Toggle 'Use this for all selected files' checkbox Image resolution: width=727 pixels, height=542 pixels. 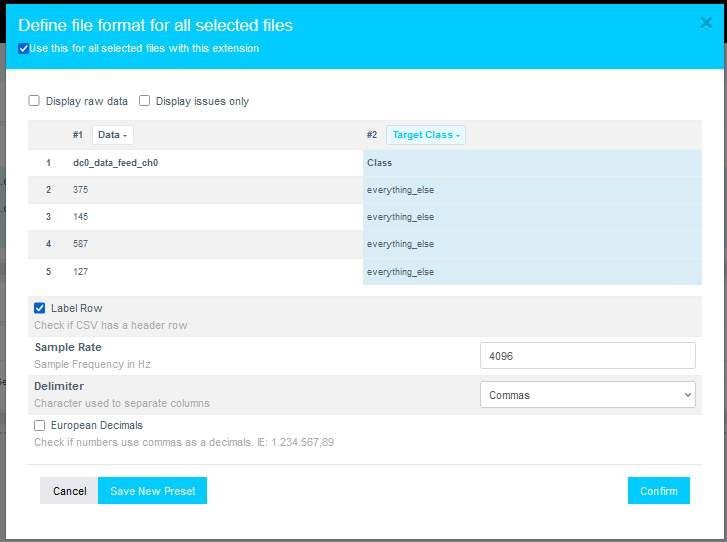(x=24, y=48)
